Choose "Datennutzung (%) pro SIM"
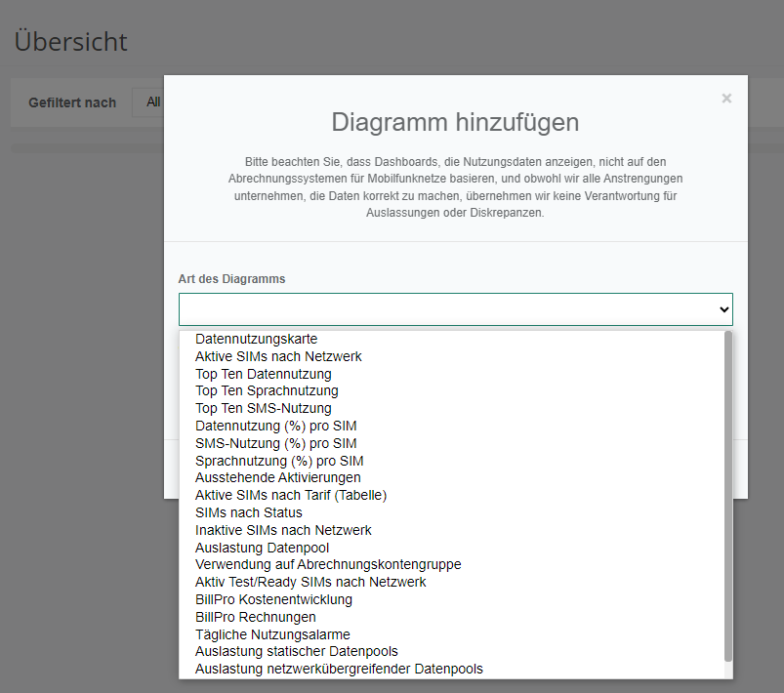The height and width of the screenshot is (693, 784). (x=276, y=426)
